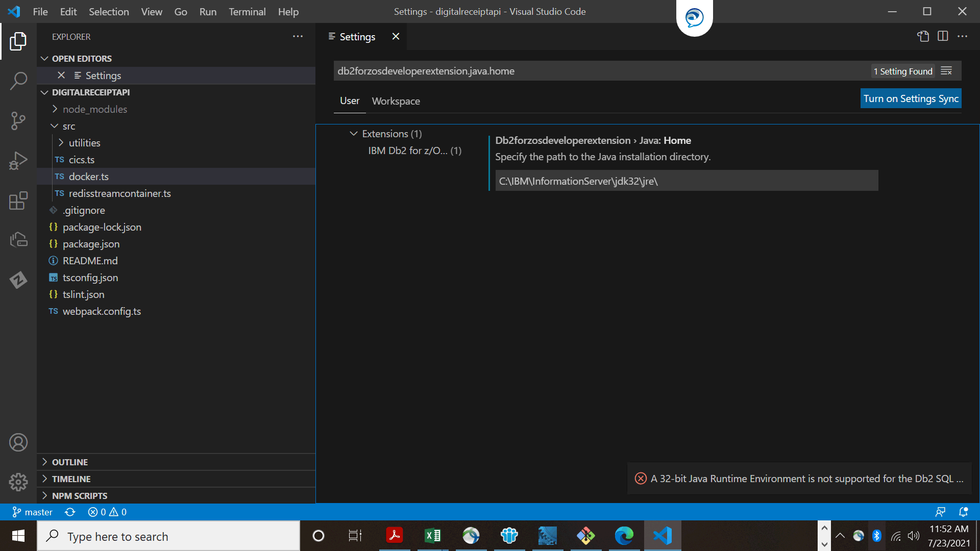Click Open Settings (JSON) icon
Viewport: 980px width, 551px height.
pyautogui.click(x=923, y=36)
